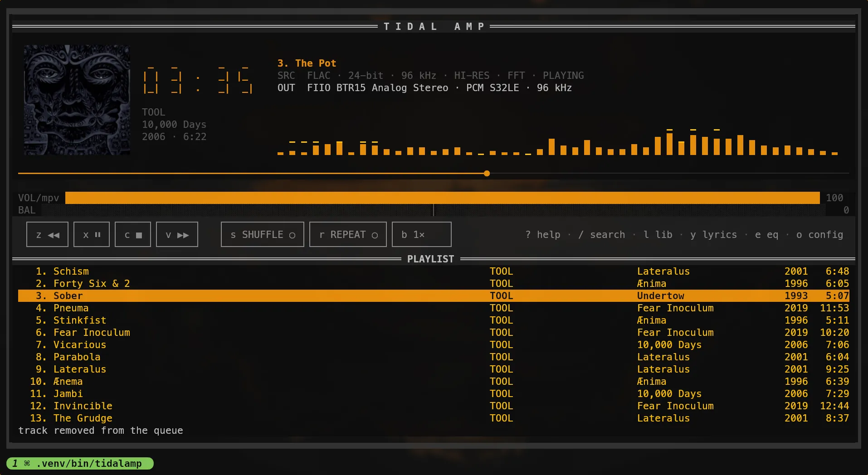The width and height of the screenshot is (868, 475).
Task: Select "Invincible" in the playlist
Action: pos(434,406)
